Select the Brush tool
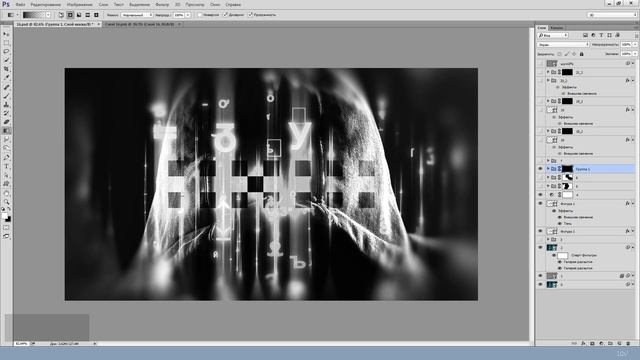This screenshot has height=360, width=640. [x=6, y=96]
